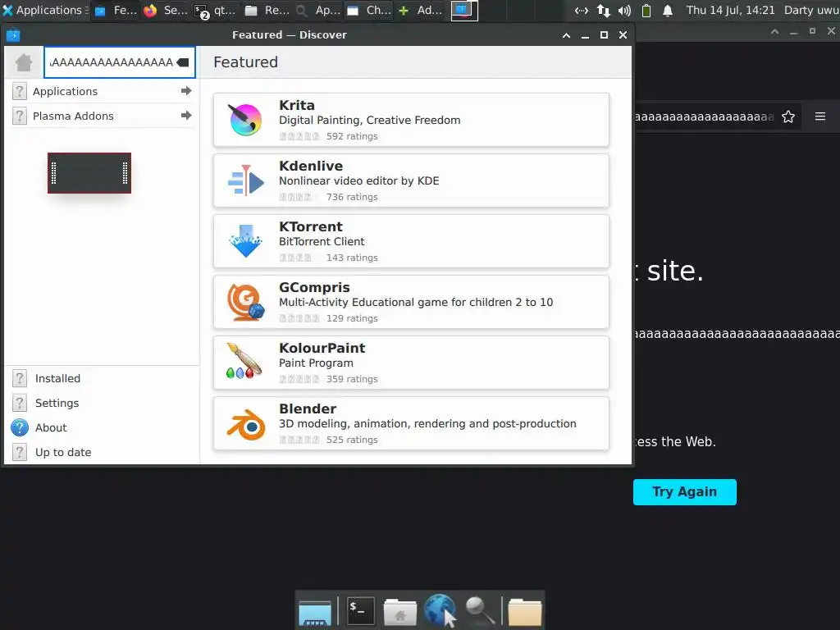Click the KTorrent app icon
This screenshot has width=840, height=630.
[x=245, y=241]
